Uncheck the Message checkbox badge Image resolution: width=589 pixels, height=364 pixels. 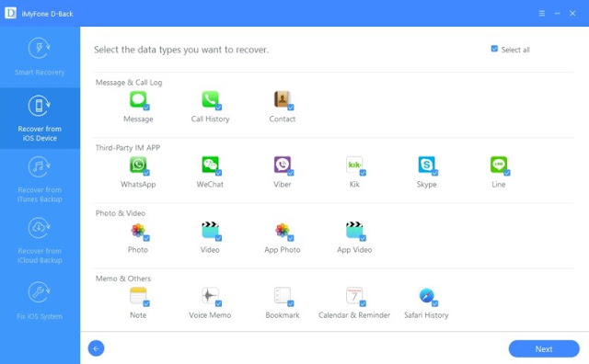pos(146,108)
